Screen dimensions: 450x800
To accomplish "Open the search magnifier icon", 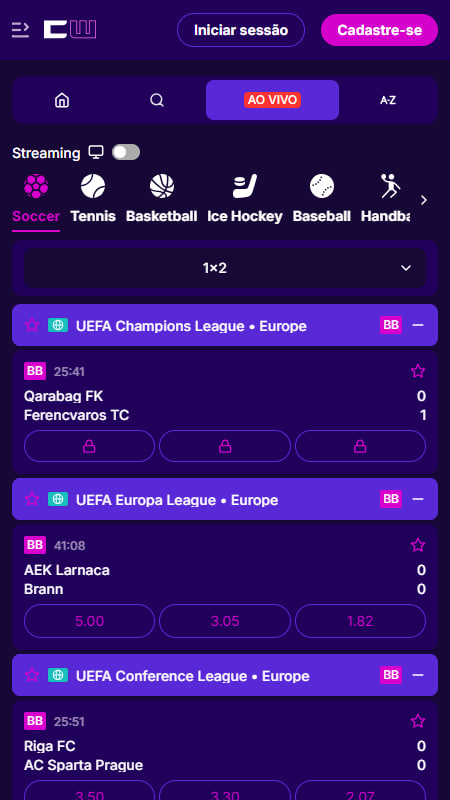I will (157, 100).
